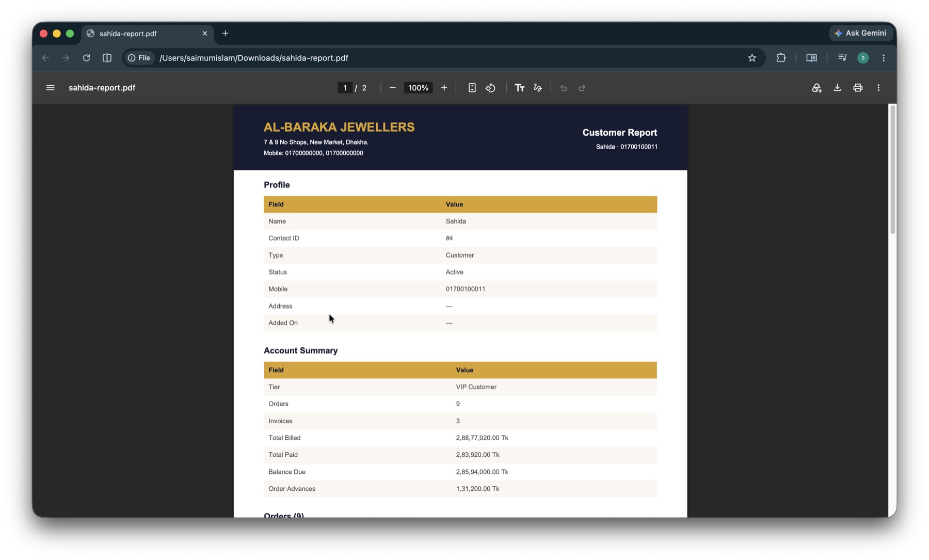Click the browser back arrow
Screen dimensions: 929x560
coord(45,58)
